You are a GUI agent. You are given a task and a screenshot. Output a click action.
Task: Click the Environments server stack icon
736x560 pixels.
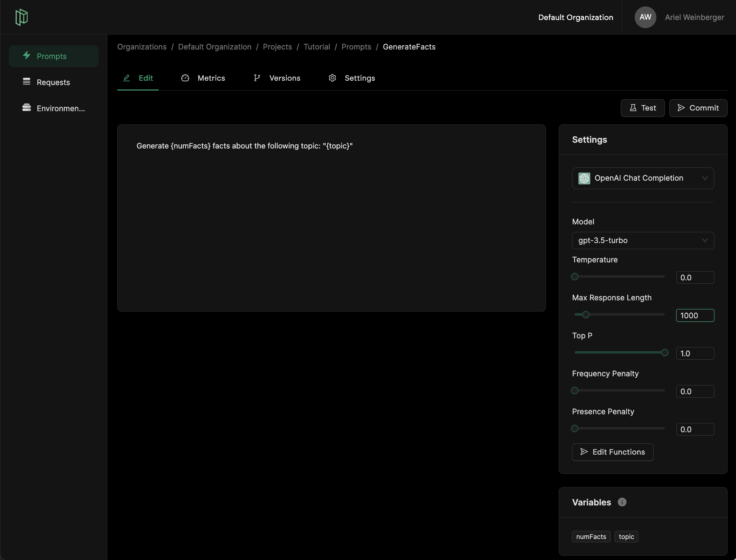click(x=26, y=108)
